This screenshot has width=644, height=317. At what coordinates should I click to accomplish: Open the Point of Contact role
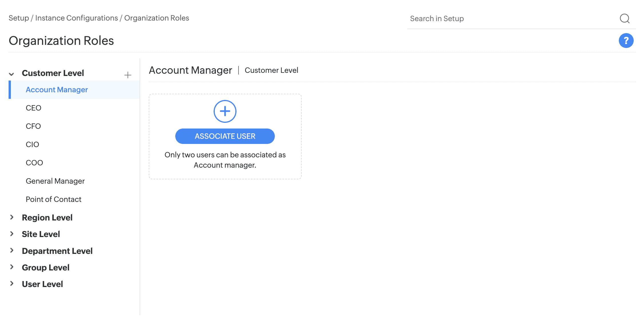coord(53,199)
